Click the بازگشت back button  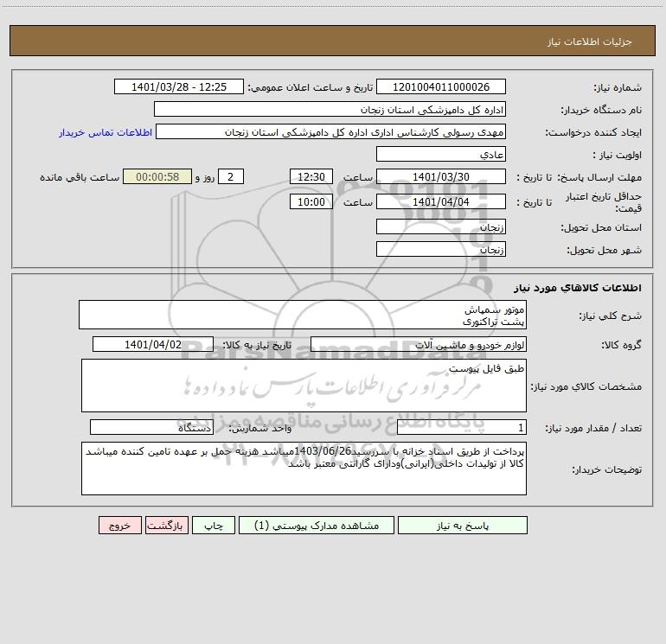(x=166, y=525)
